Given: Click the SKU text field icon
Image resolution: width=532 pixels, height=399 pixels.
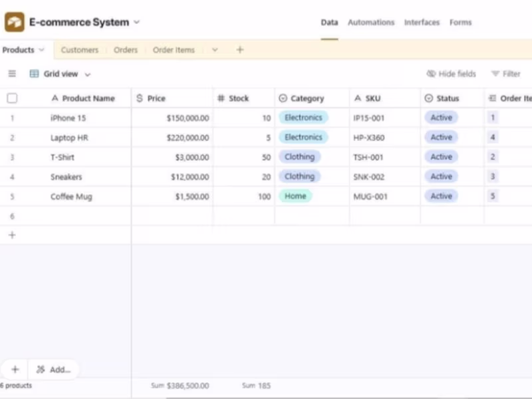Looking at the screenshot, I should [x=358, y=98].
